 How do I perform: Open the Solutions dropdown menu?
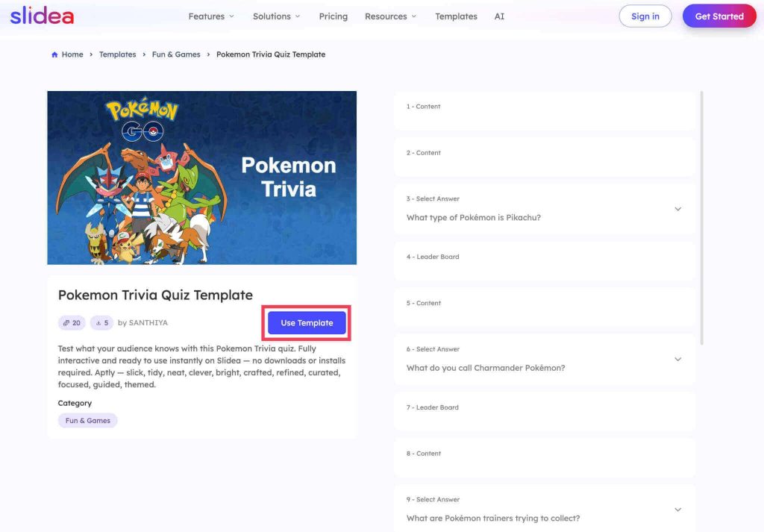276,16
